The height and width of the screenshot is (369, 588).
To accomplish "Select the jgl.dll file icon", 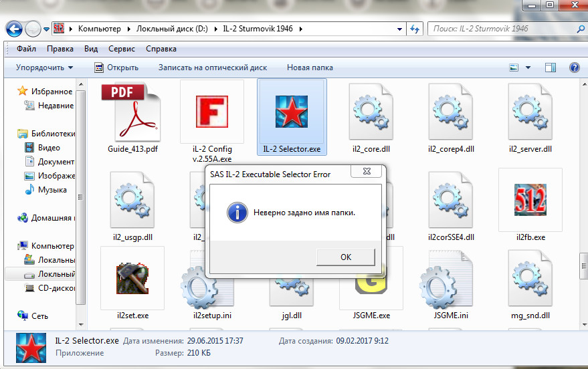I will (292, 291).
